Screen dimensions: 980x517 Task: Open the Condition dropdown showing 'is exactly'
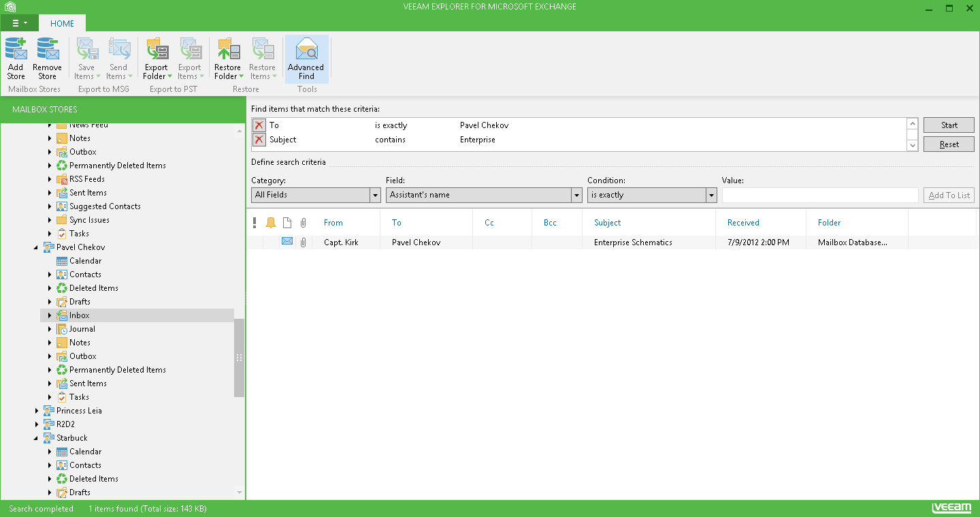[x=652, y=195]
